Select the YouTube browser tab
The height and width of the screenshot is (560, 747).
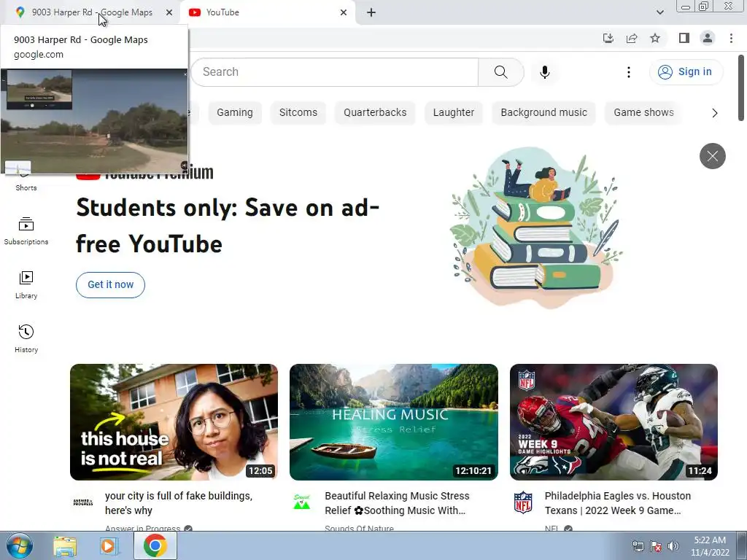[267, 12]
